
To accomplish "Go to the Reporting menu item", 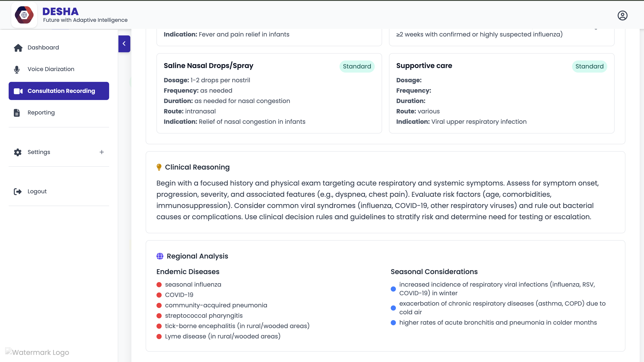I will point(41,113).
